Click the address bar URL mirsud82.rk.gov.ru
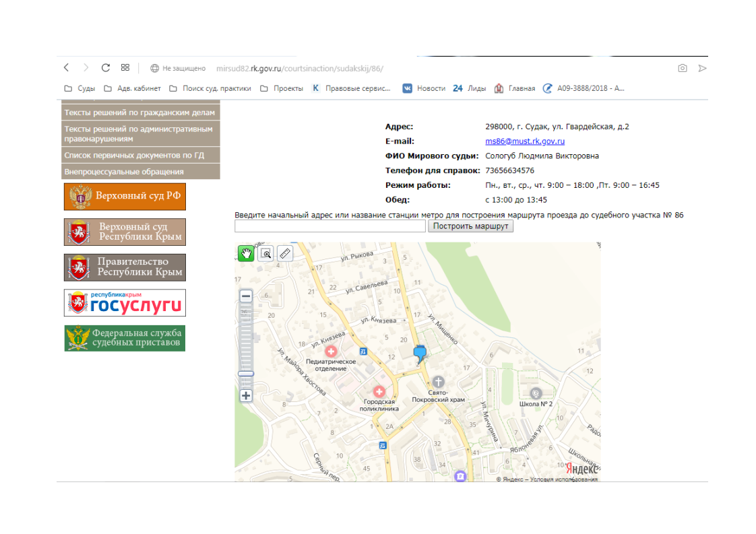The width and height of the screenshot is (756, 534). (x=299, y=69)
